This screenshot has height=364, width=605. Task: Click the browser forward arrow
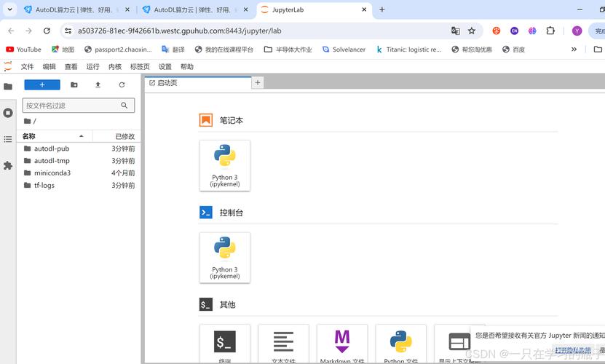(29, 31)
